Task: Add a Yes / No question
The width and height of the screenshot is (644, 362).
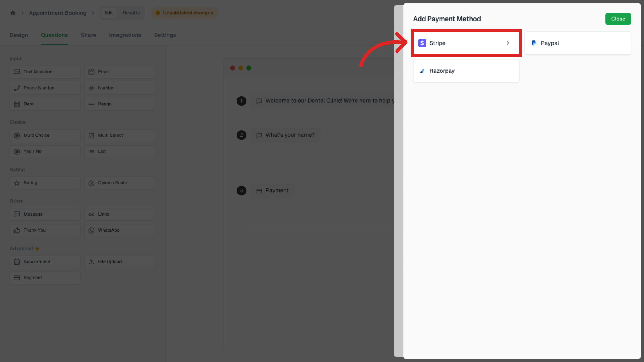Action: 45,152
